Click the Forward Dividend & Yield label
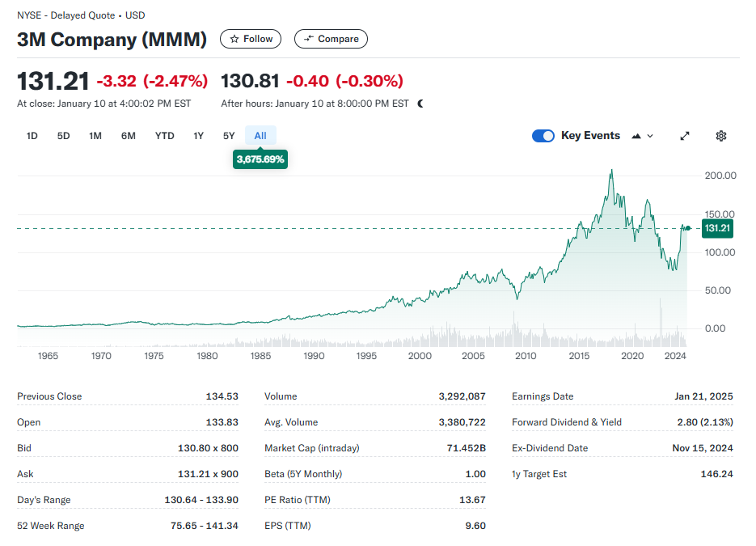This screenshot has width=756, height=546. point(567,422)
